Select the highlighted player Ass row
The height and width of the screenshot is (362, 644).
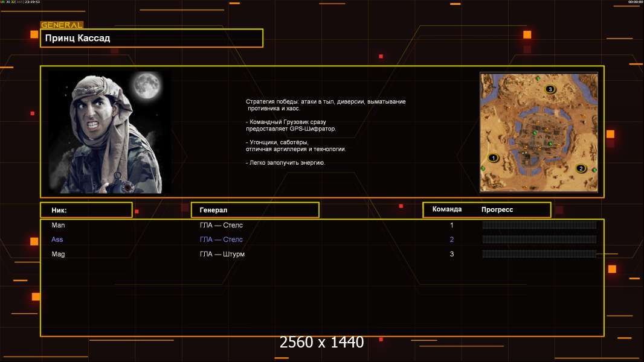coord(57,240)
